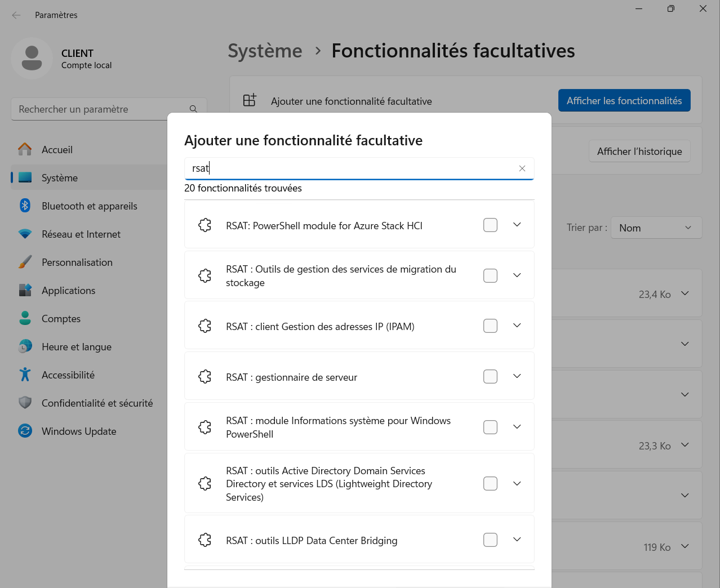Expand RSAT client Gestion des adresses IP details
Image resolution: width=720 pixels, height=588 pixels.
[517, 326]
